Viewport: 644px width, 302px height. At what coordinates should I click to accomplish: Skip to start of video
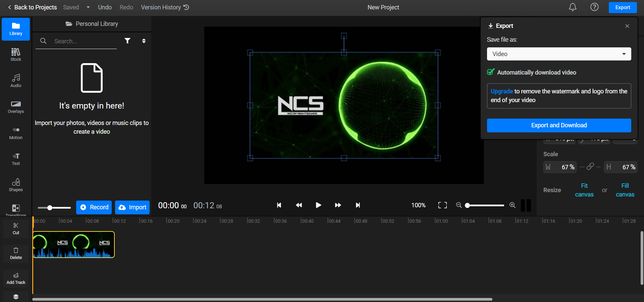coord(279,205)
